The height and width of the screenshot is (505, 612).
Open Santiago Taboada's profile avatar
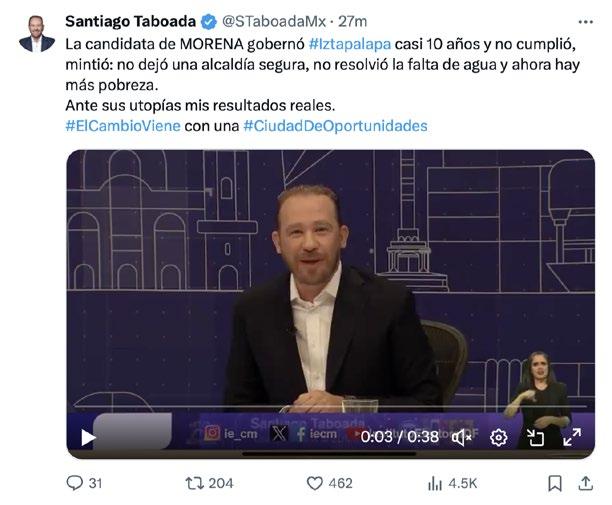tap(37, 34)
